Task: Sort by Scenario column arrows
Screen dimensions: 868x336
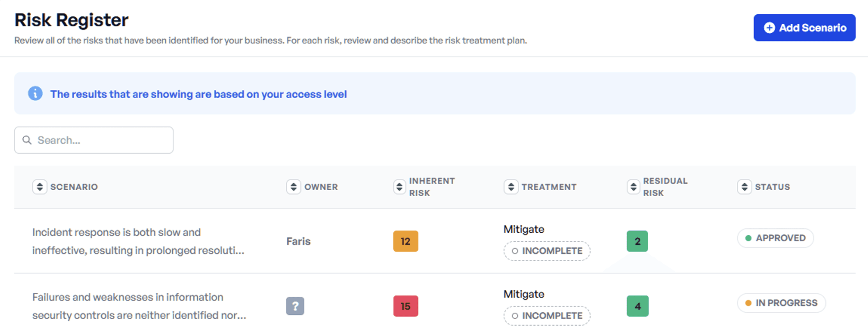Action: (x=40, y=187)
